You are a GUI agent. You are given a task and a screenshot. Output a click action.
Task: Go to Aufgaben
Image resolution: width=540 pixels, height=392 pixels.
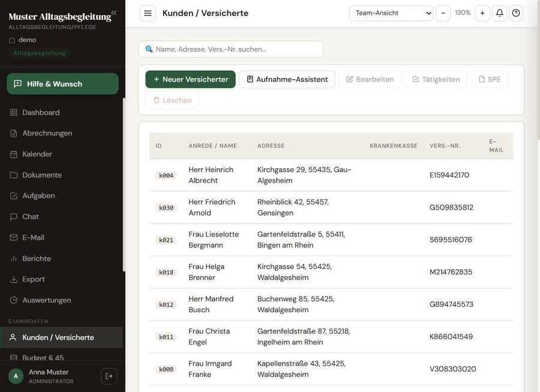click(x=61, y=196)
